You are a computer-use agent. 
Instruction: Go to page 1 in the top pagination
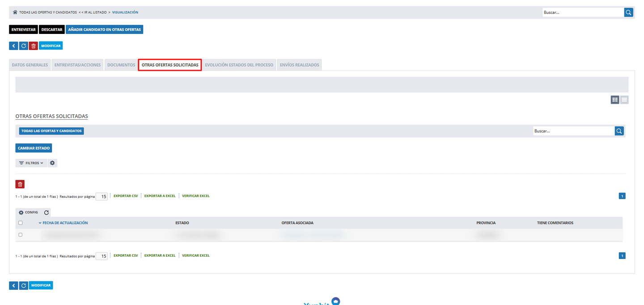tap(622, 196)
